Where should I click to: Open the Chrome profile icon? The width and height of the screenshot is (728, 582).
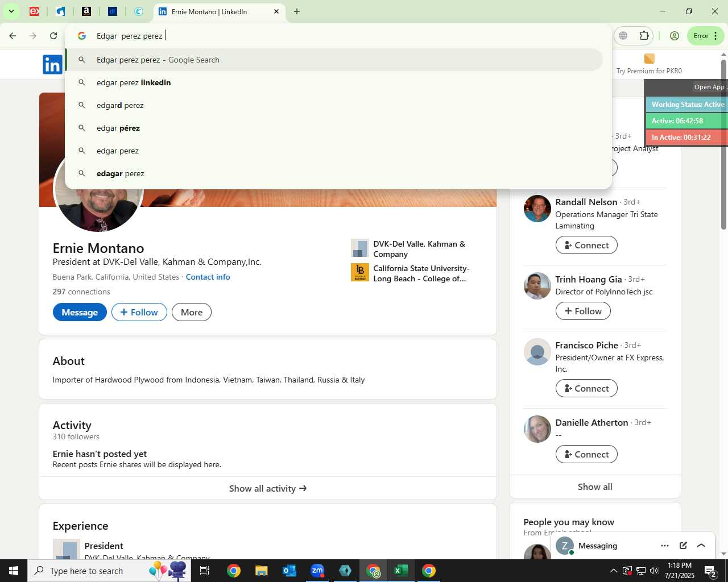[x=675, y=36]
